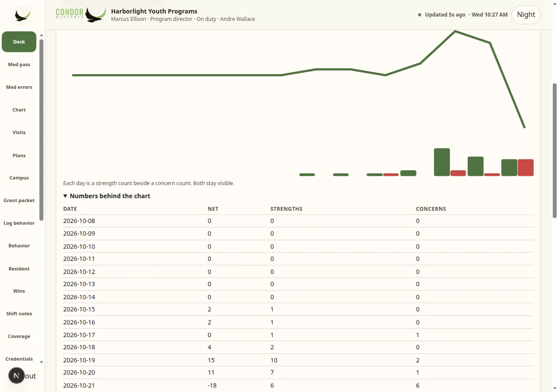Click sidebar scroll up arrow

click(x=41, y=35)
